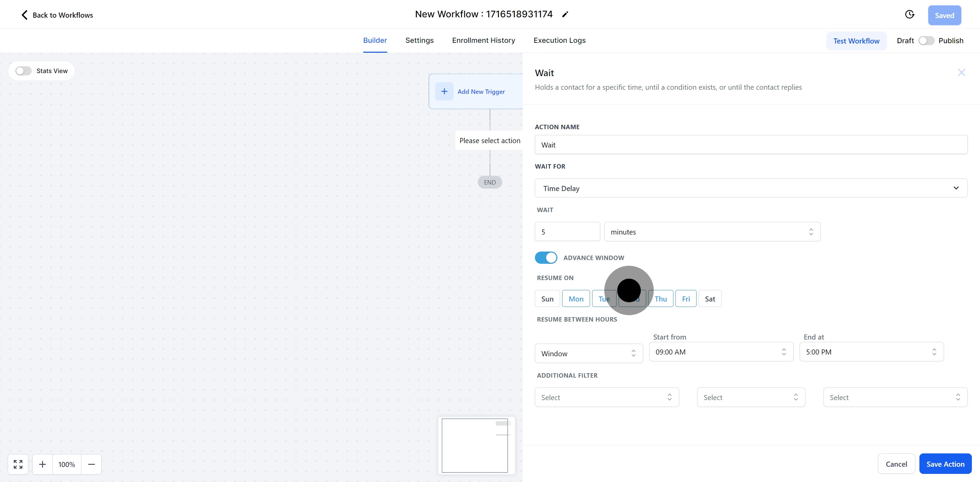Click the Action Name input field
This screenshot has height=482, width=980.
coord(751,145)
